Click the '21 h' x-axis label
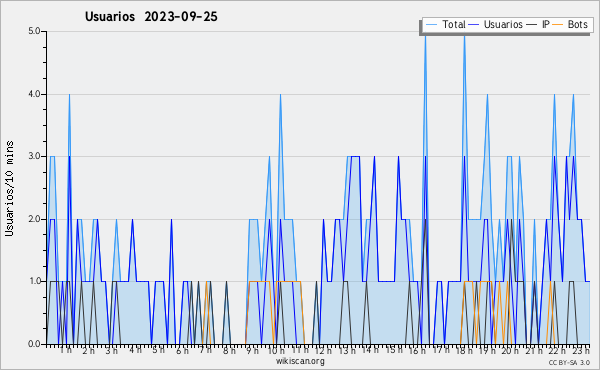This screenshot has width=600, height=370. pyautogui.click(x=534, y=351)
